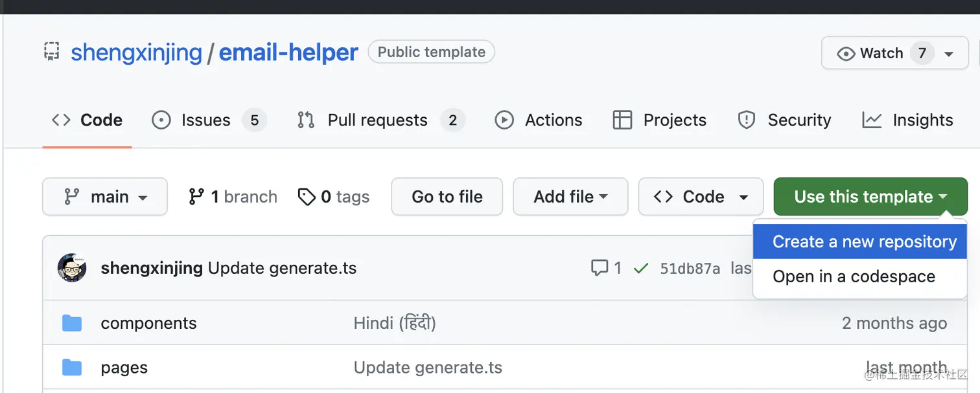The image size is (980, 393).
Task: Click the Go to file button
Action: pos(447,197)
